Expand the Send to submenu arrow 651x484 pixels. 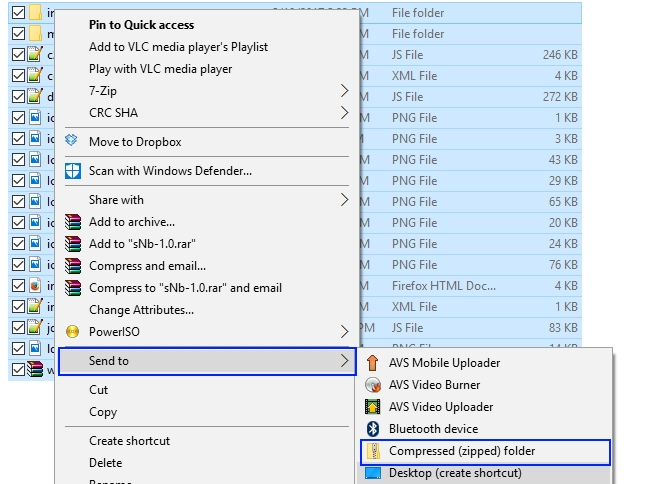344,361
